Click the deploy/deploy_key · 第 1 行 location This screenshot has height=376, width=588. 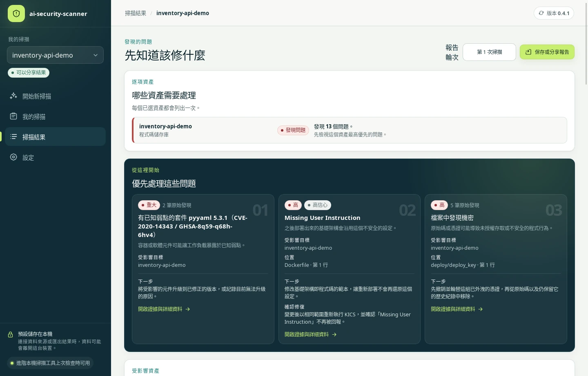click(x=463, y=265)
